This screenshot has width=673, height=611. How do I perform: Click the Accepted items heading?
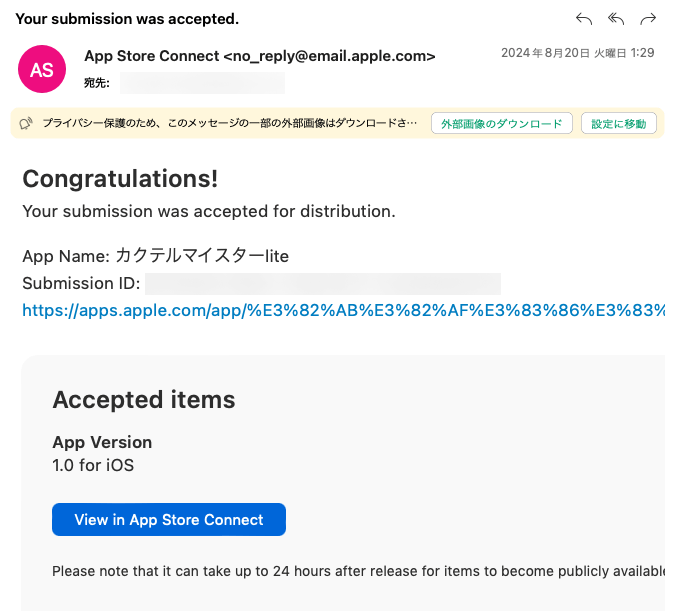coord(144,400)
